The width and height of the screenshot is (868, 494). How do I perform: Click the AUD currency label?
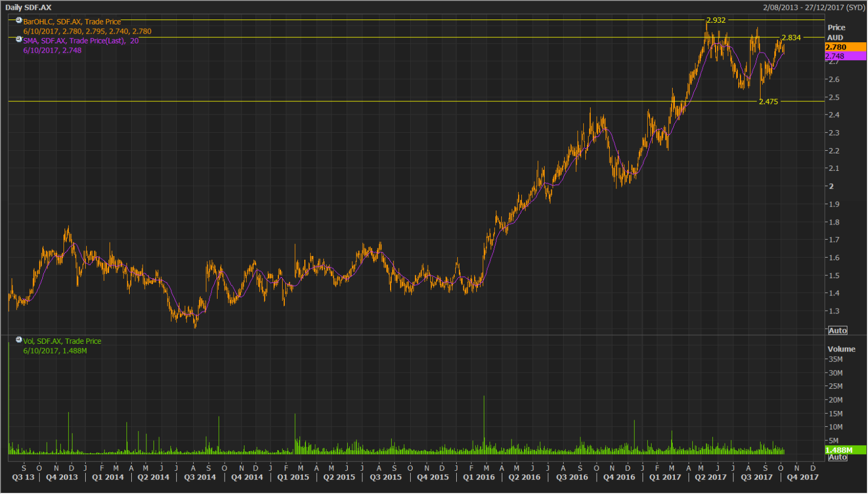pos(835,37)
